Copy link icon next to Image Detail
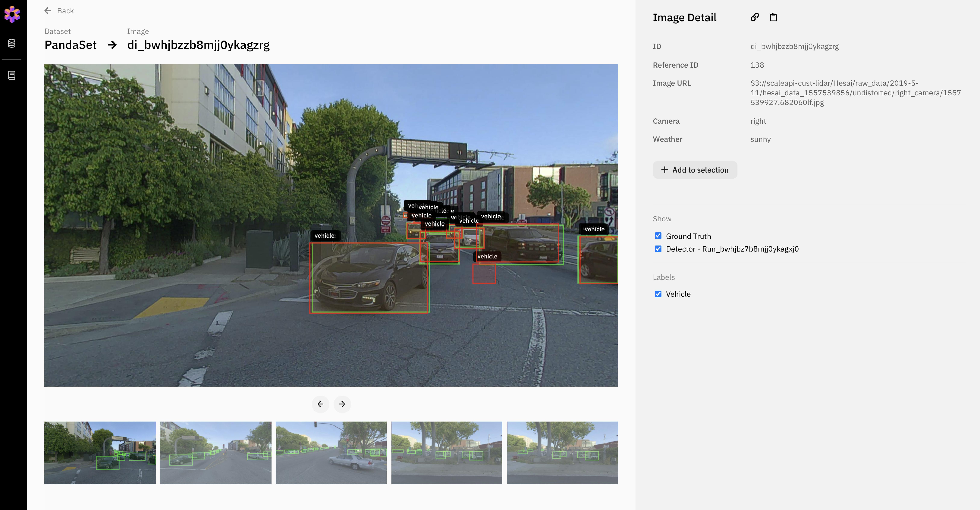The width and height of the screenshot is (980, 510). [755, 17]
